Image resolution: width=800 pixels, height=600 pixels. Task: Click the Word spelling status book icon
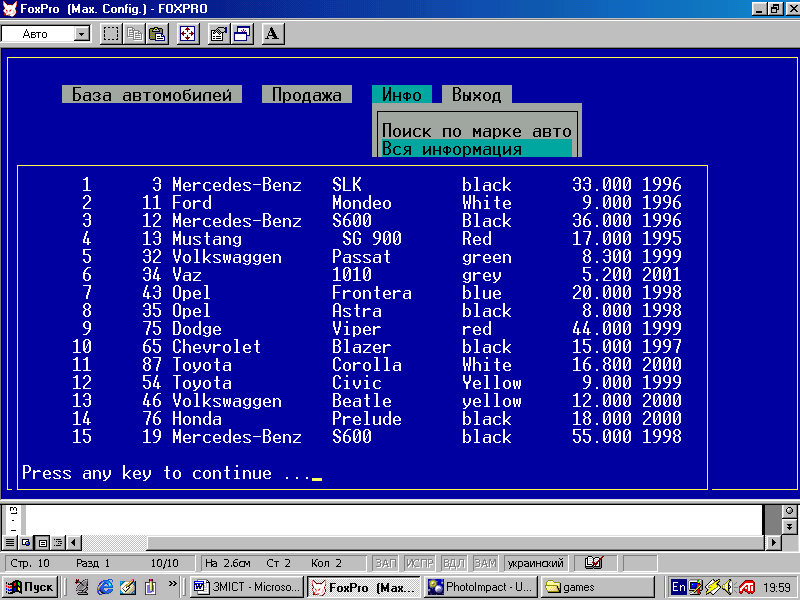coord(593,563)
